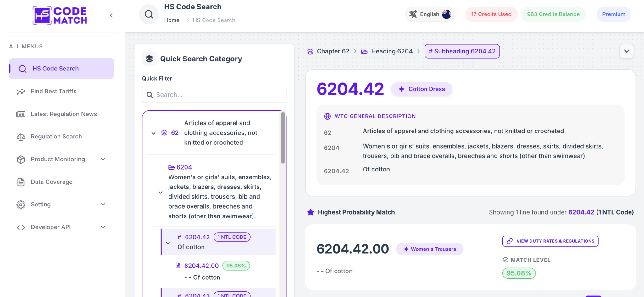Click the HS Code Match logo
This screenshot has width=644, height=297.
tap(60, 15)
